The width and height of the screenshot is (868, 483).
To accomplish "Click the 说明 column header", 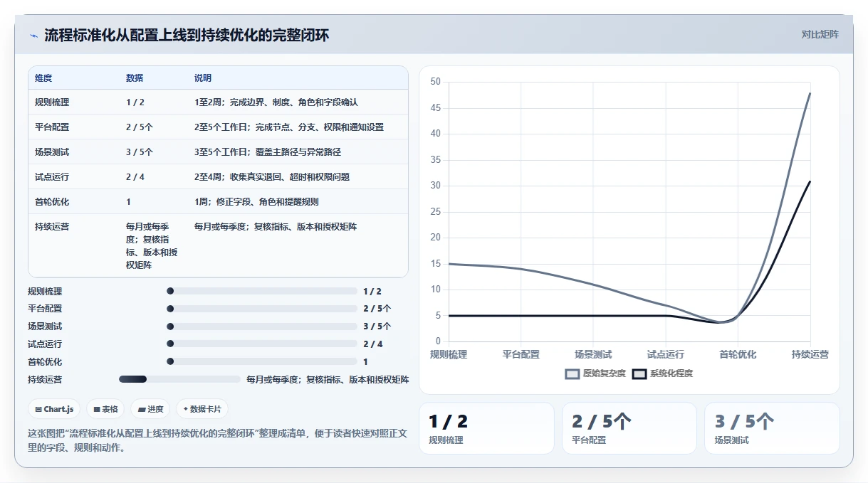I will tap(203, 78).
